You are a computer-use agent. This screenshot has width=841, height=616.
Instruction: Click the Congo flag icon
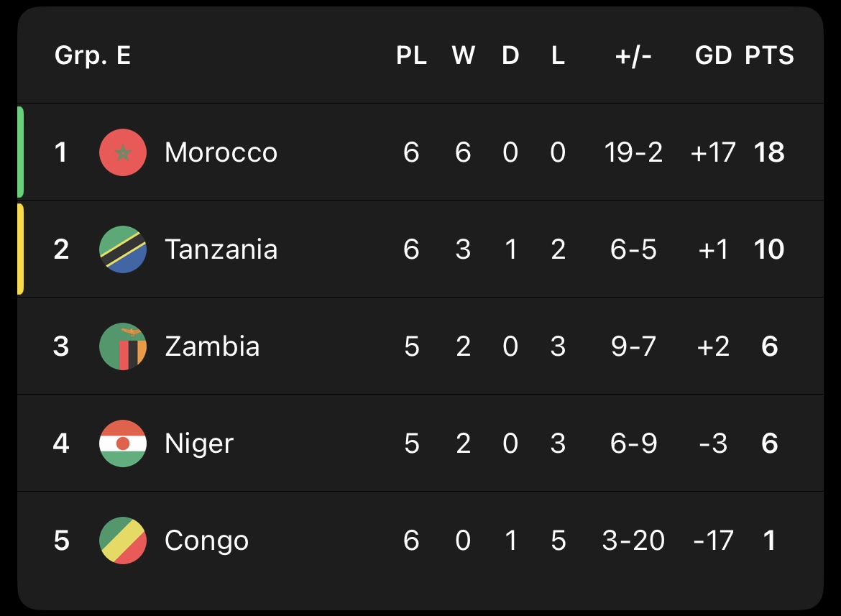pos(123,541)
